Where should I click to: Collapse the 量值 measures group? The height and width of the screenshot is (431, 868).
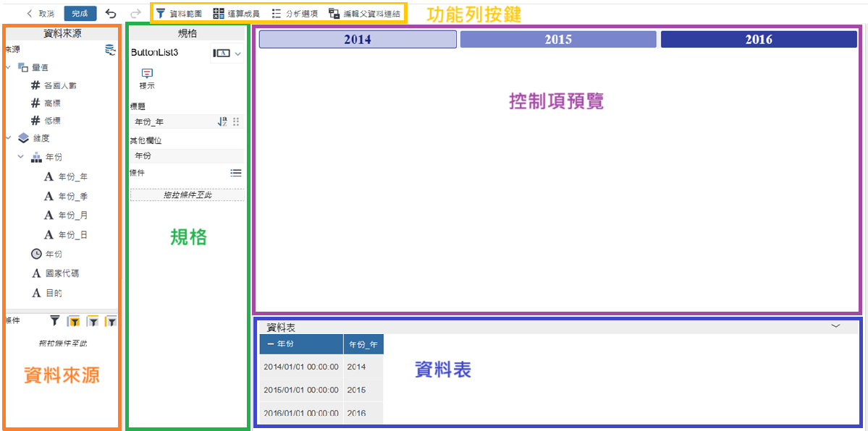[x=8, y=67]
